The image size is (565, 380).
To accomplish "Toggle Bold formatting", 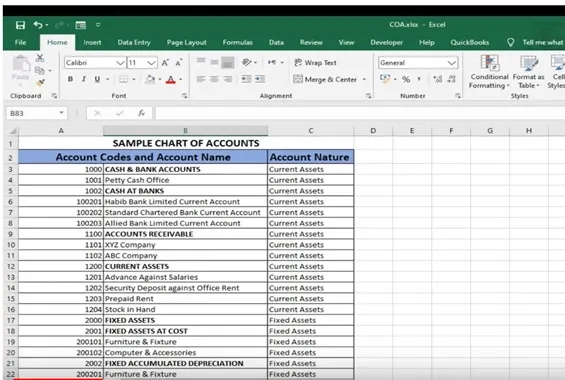I will click(x=70, y=79).
